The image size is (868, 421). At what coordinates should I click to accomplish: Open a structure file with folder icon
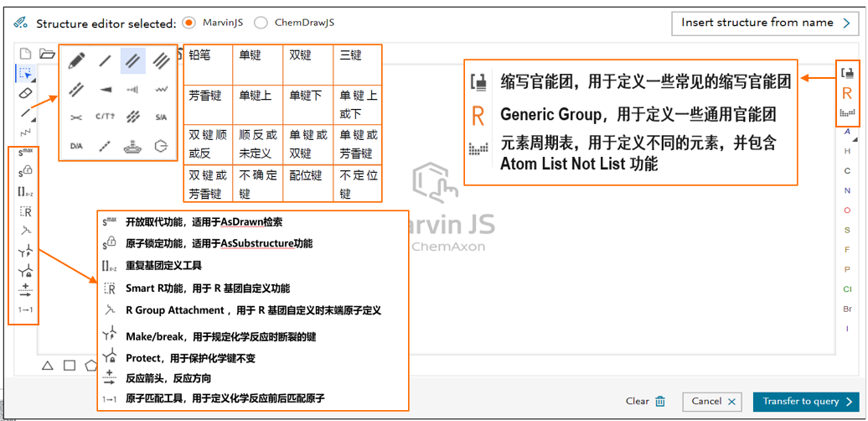(x=47, y=54)
